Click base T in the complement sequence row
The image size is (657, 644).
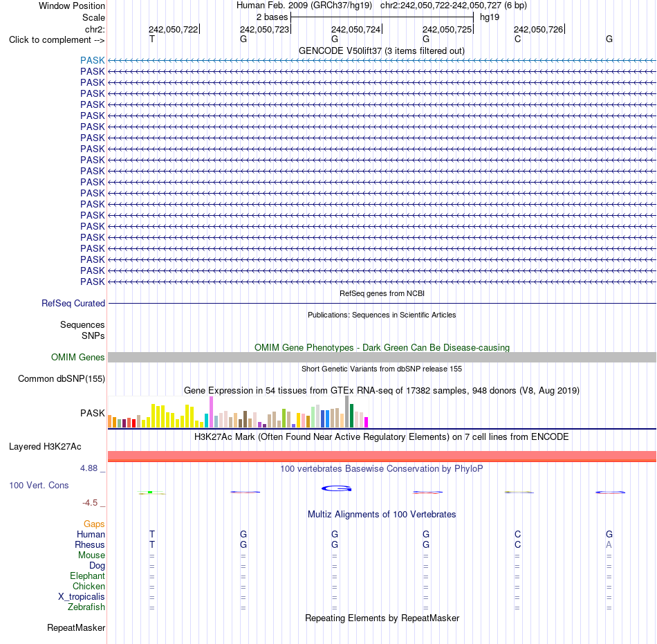pos(152,39)
